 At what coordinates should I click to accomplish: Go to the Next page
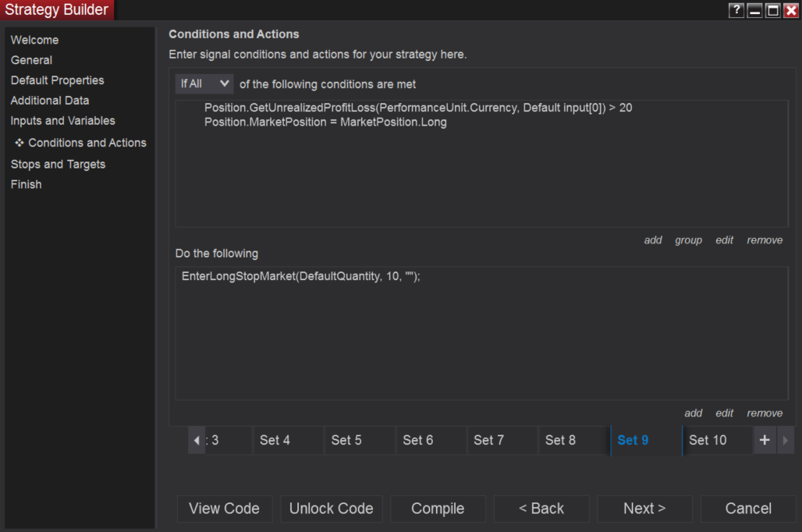click(644, 509)
